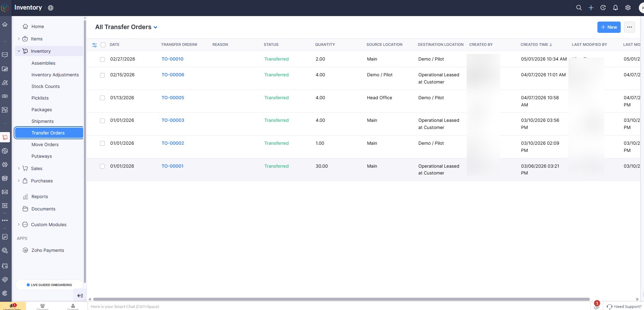Open the notifications bell
The height and width of the screenshot is (310, 644).
pos(616,8)
